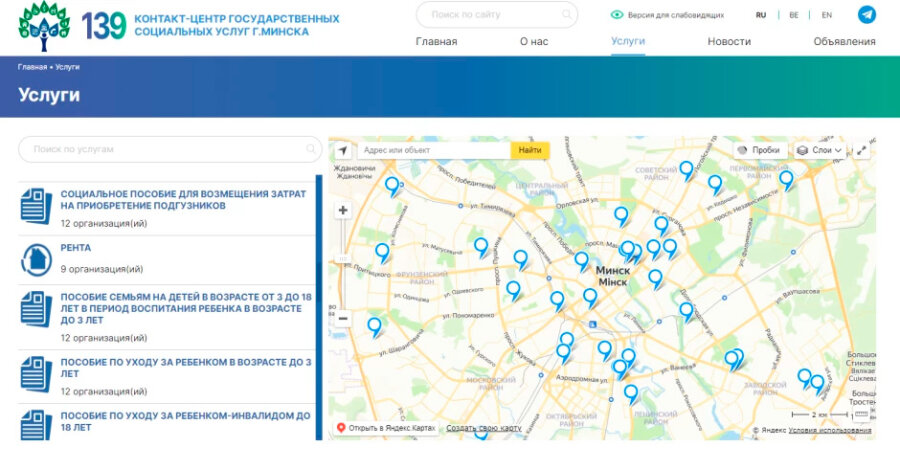Open allowance for children aged 3 to 18

click(186, 308)
